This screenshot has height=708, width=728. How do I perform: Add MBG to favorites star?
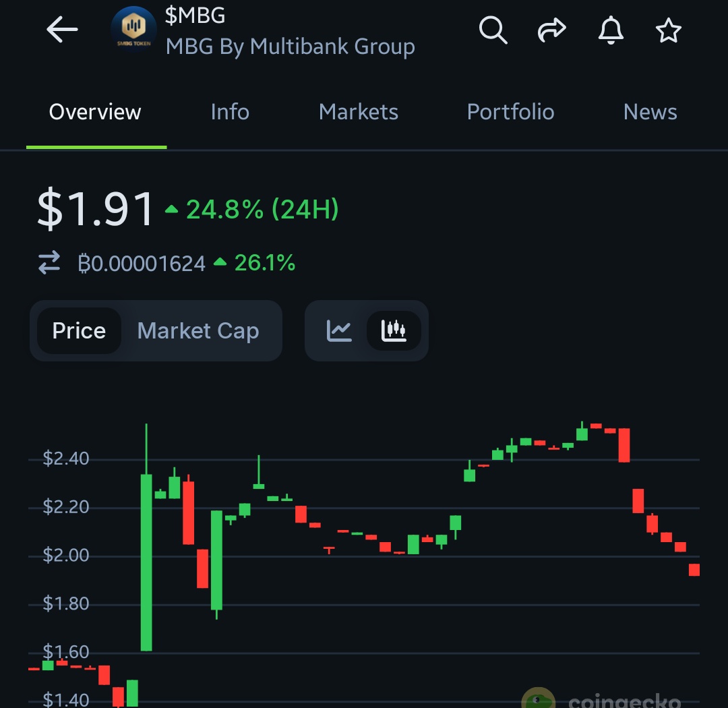(669, 30)
